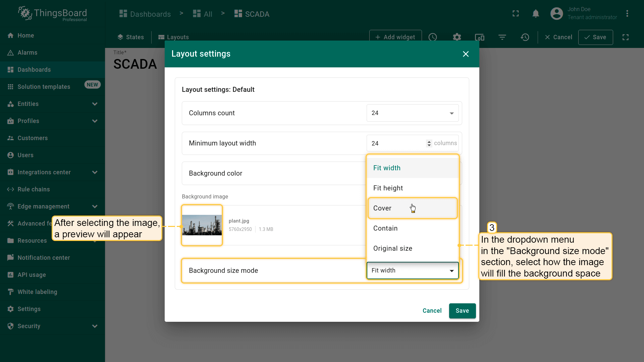This screenshot has height=362, width=644.
Task: Click the dialog's Save button
Action: click(x=462, y=311)
